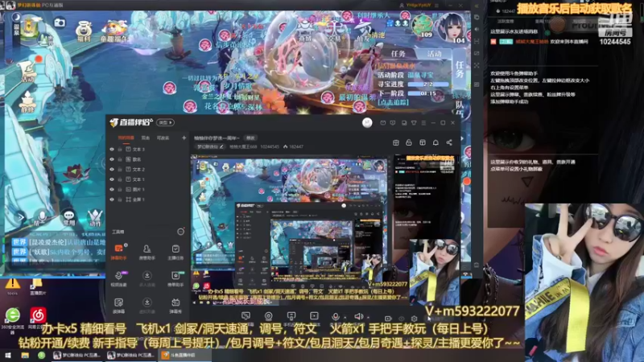Switch to the 我的场景 tab
Viewport: 644px width, 362px height.
coord(126,138)
